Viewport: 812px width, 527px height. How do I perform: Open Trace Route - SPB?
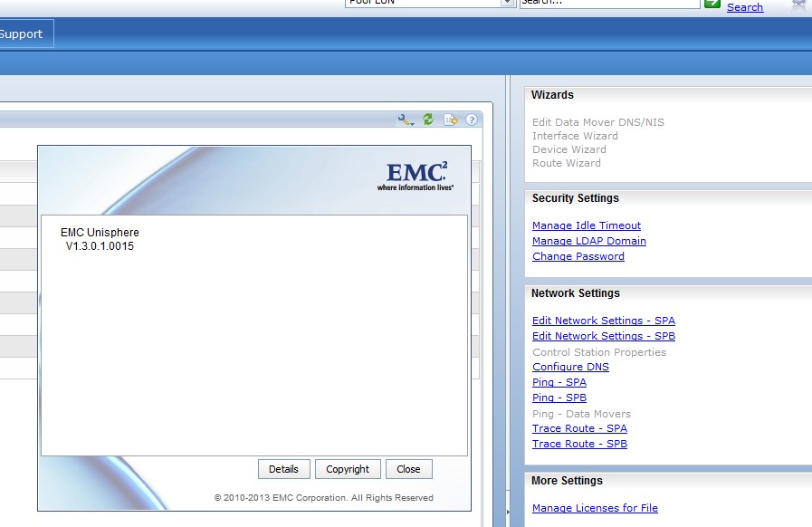[579, 444]
